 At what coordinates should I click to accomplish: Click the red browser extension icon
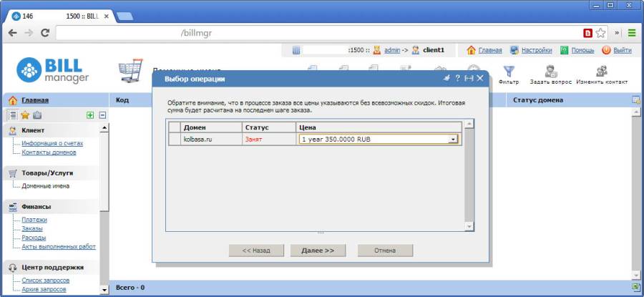coord(588,33)
